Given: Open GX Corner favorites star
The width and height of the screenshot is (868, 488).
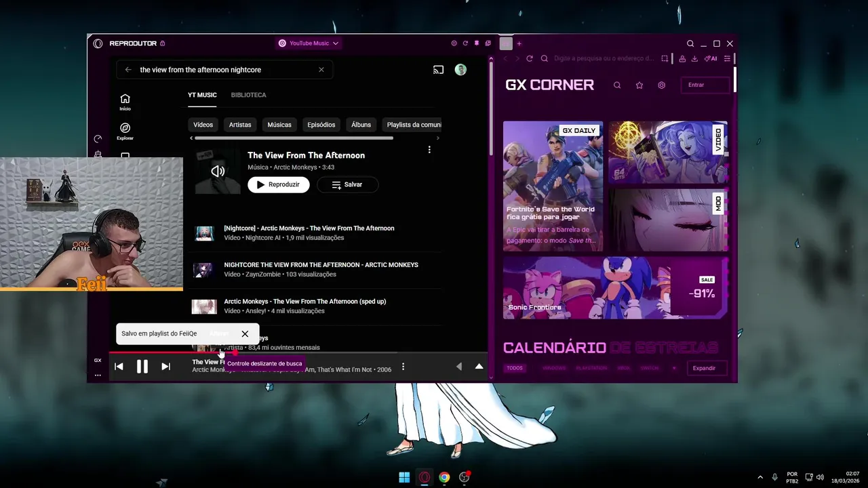Looking at the screenshot, I should (x=639, y=85).
